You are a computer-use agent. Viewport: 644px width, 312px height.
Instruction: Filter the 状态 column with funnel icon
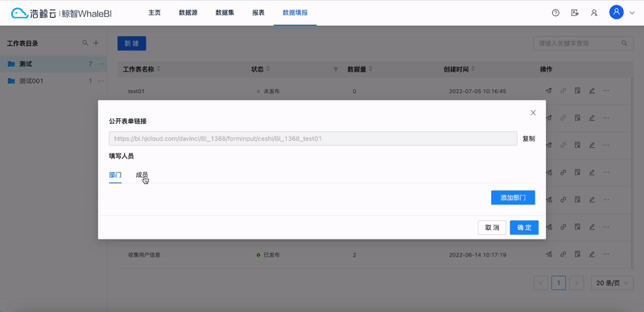click(x=336, y=69)
